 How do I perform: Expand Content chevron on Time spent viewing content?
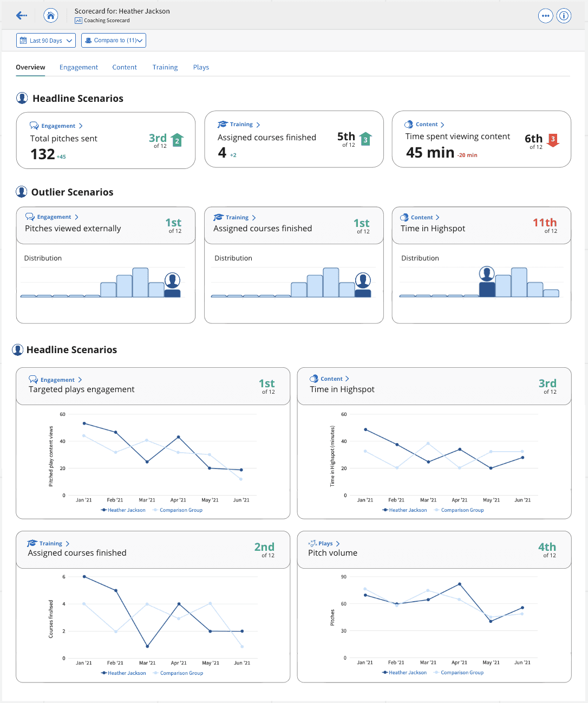pyautogui.click(x=442, y=125)
